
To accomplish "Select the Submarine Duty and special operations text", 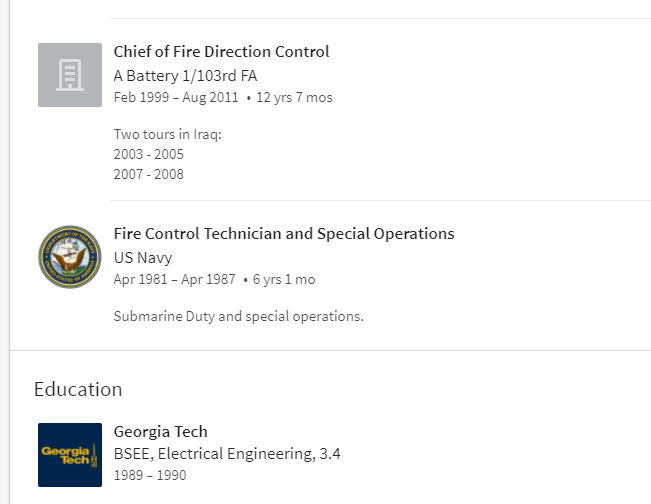I will 239,317.
